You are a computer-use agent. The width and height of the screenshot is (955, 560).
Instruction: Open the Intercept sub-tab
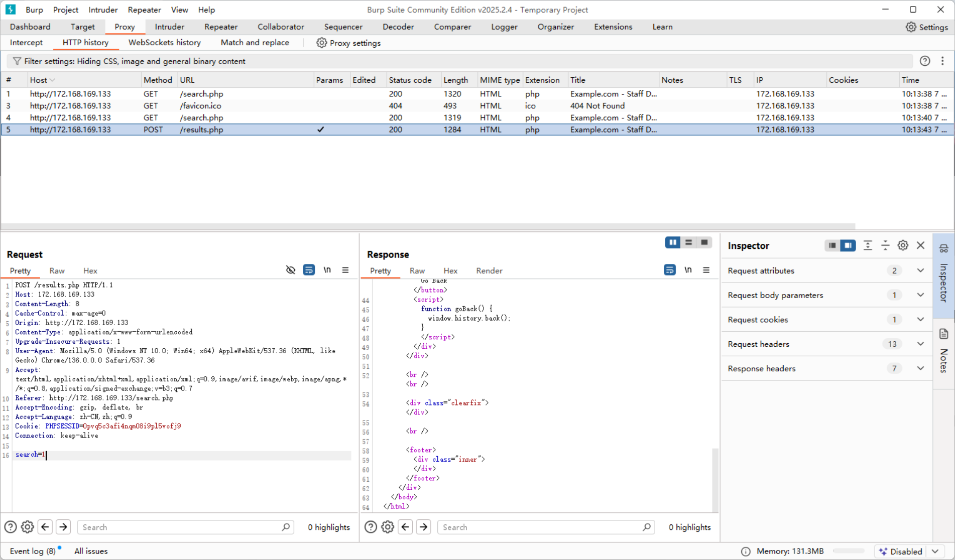(27, 43)
